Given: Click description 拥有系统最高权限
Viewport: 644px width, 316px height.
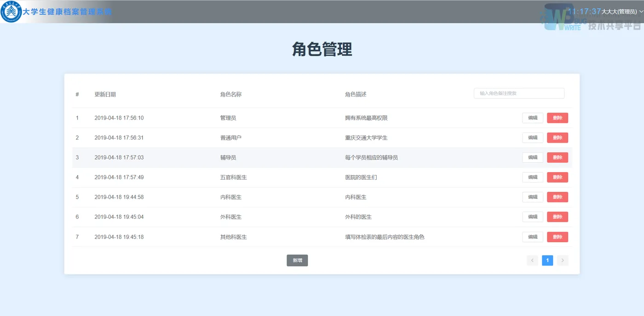Looking at the screenshot, I should tap(366, 118).
